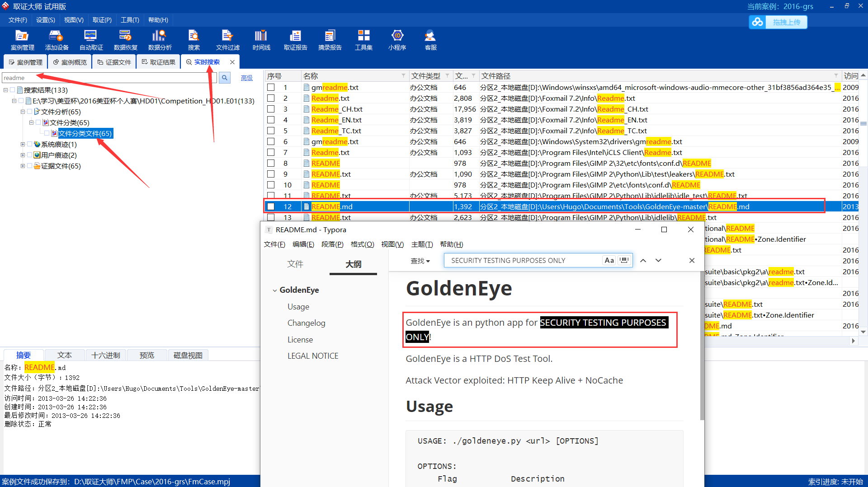Jump to Usage in Typora outline
This screenshot has width=868, height=487.
point(298,307)
